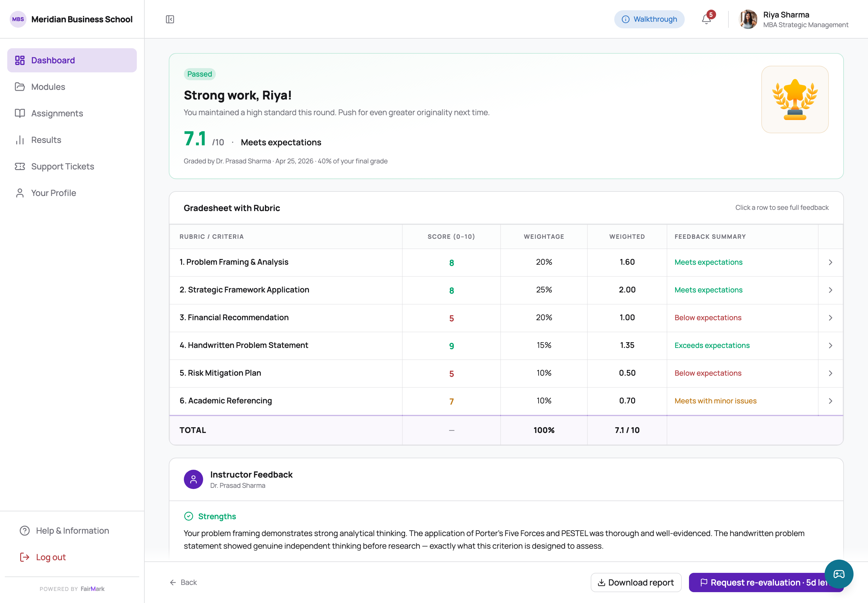
Task: Click the '25%' weightage cell
Action: coord(544,290)
